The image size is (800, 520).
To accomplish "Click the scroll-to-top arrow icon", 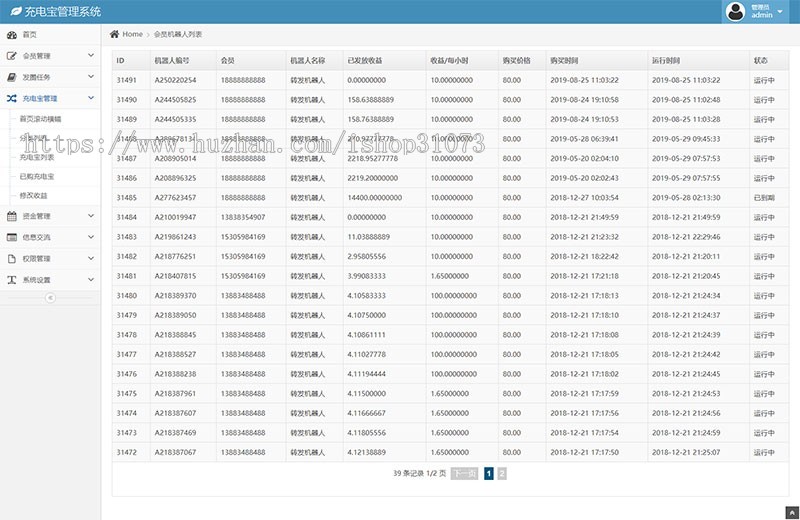I will [791, 513].
